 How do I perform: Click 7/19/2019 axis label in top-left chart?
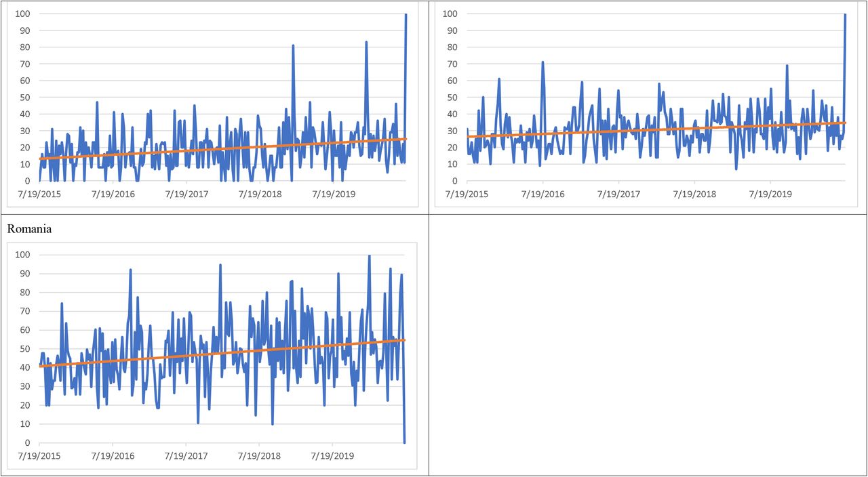click(332, 194)
